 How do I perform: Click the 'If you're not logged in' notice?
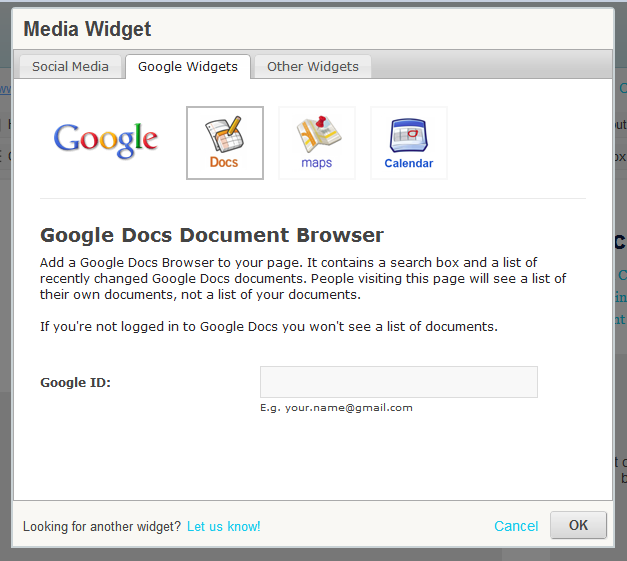(269, 327)
